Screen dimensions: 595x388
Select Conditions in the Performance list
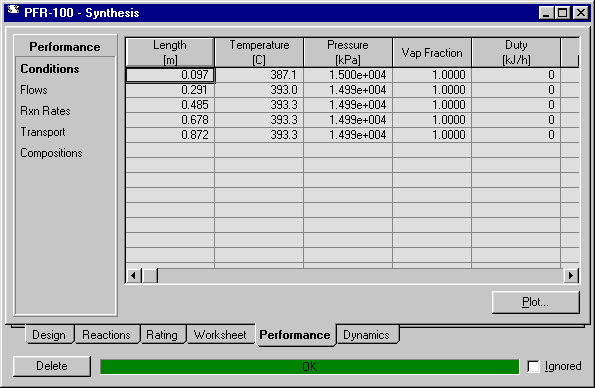point(50,69)
